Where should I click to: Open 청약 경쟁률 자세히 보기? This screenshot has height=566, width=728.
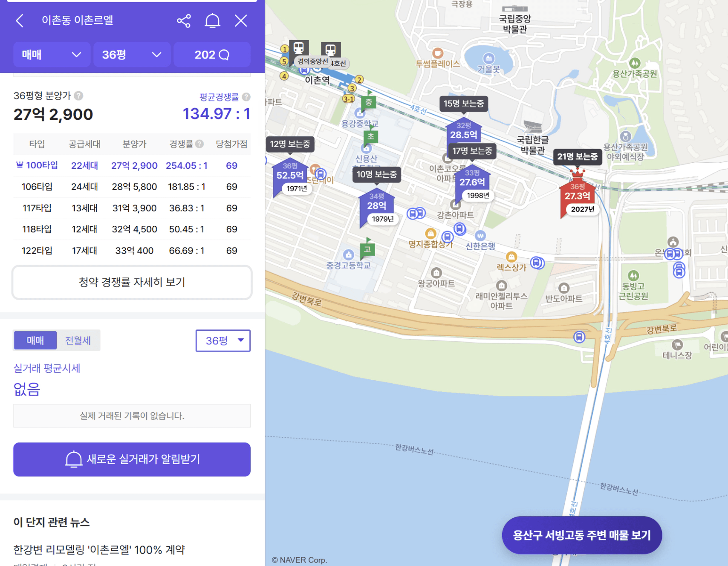coord(132,282)
